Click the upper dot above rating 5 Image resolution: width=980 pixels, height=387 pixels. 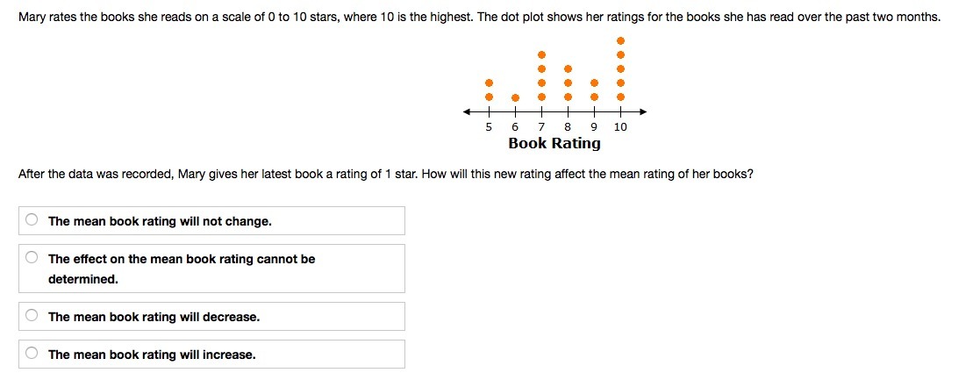pyautogui.click(x=489, y=83)
